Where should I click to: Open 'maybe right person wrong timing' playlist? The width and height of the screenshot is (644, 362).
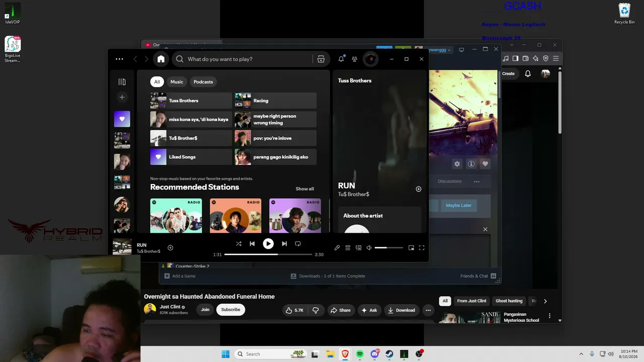coord(276,119)
